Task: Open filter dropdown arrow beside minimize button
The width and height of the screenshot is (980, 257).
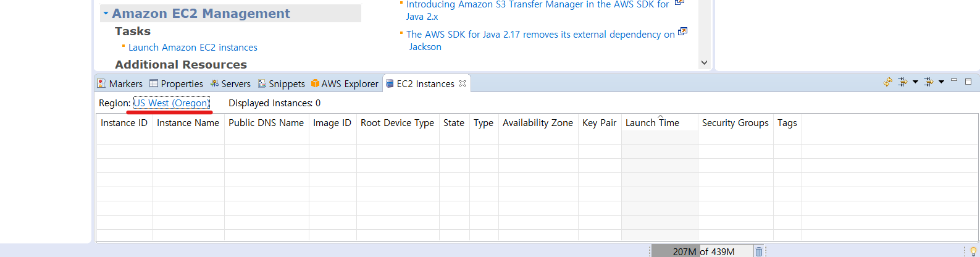Action: point(941,82)
